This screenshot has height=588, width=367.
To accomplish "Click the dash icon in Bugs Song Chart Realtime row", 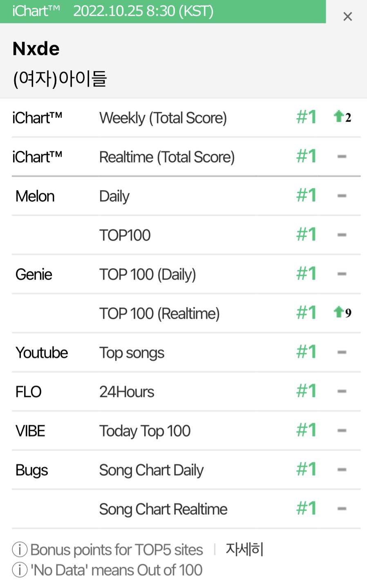I will [x=342, y=509].
